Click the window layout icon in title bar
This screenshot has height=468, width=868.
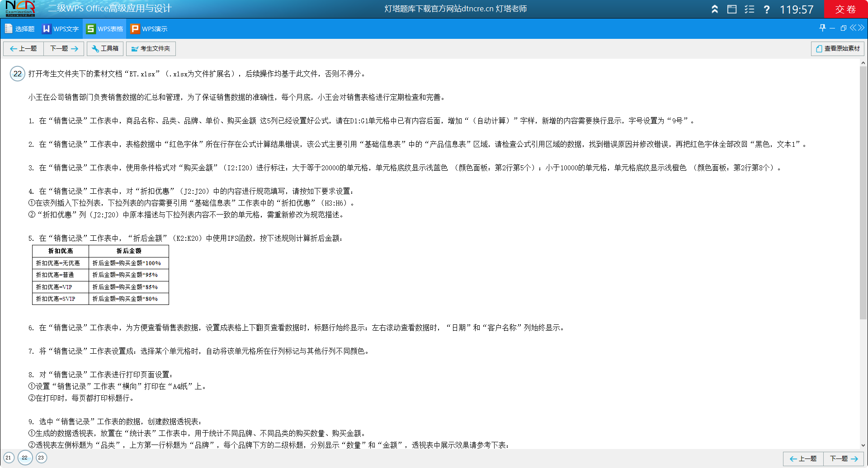[732, 9]
